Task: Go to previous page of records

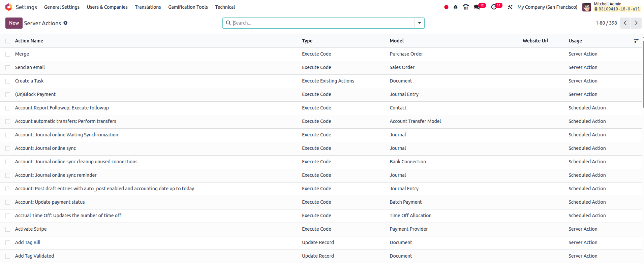Action: (x=625, y=23)
